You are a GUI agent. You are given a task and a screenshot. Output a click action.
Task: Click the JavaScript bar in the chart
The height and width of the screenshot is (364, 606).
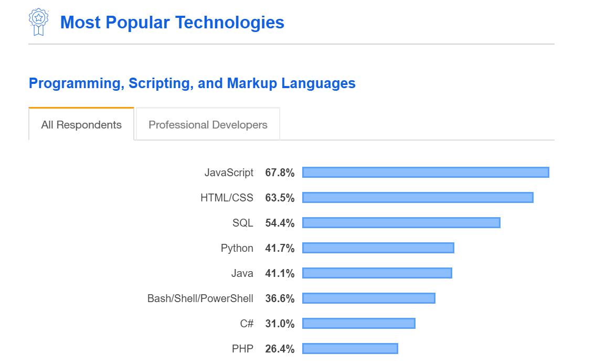pyautogui.click(x=426, y=173)
